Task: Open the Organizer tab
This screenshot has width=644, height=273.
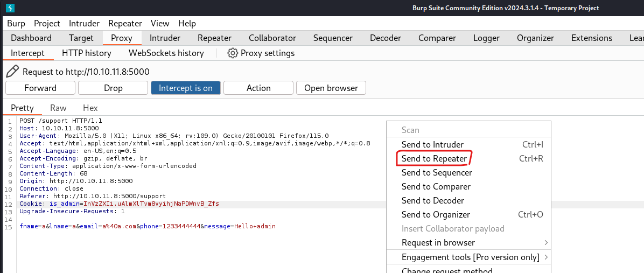Action: click(535, 38)
